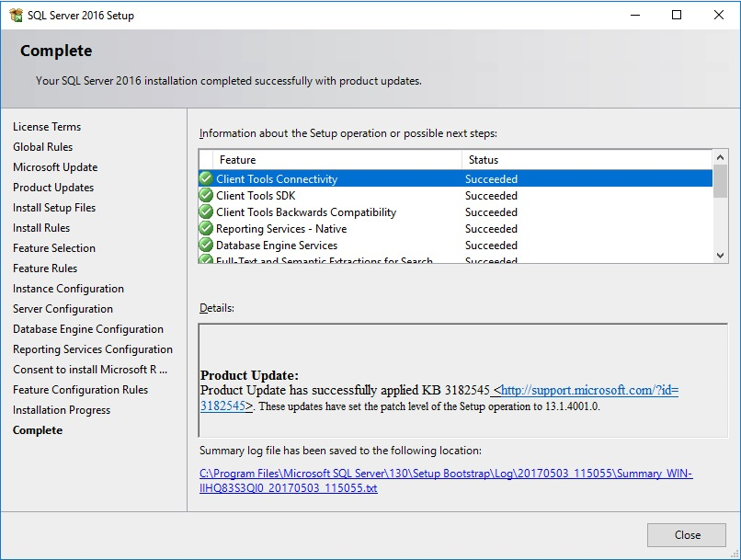Click the feature list scroll up arrow
The height and width of the screenshot is (560, 741).
(720, 157)
